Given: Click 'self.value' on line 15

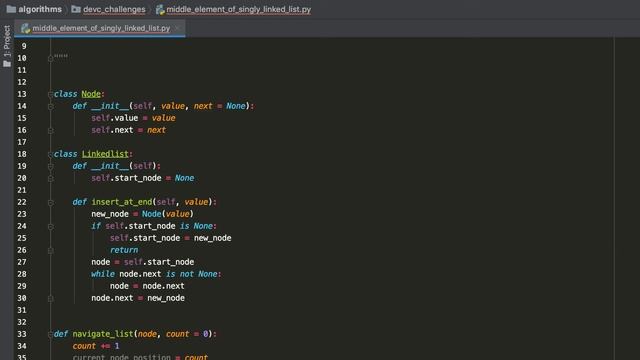Looking at the screenshot, I should [x=115, y=118].
